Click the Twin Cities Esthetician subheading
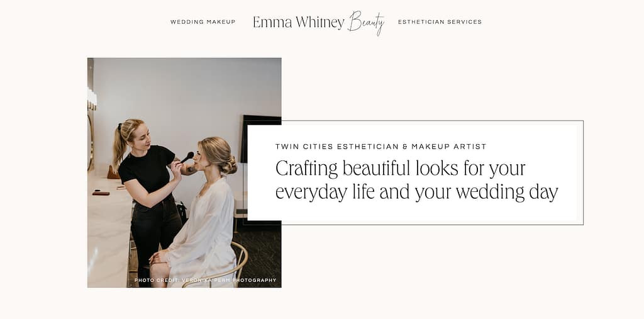This screenshot has height=319, width=644. click(380, 147)
